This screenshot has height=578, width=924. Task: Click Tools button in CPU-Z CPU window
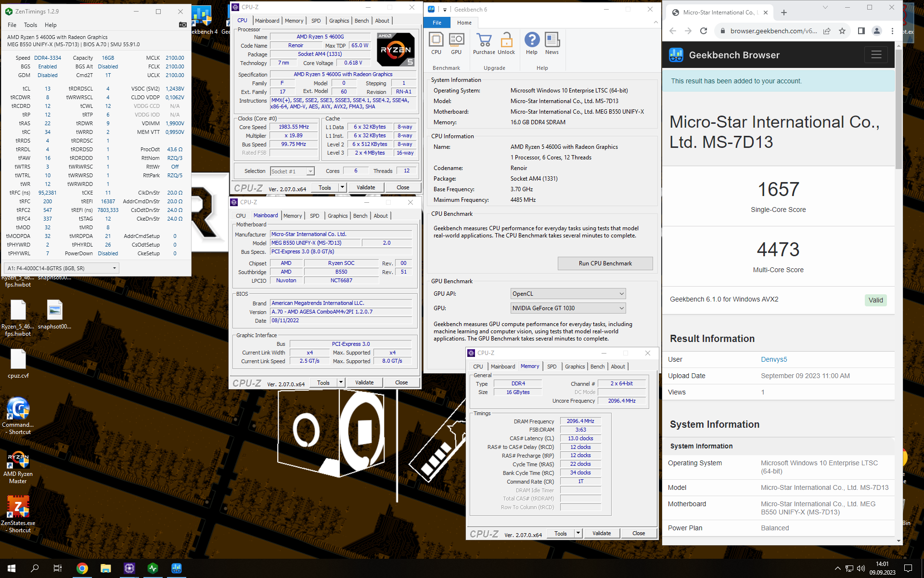click(325, 187)
